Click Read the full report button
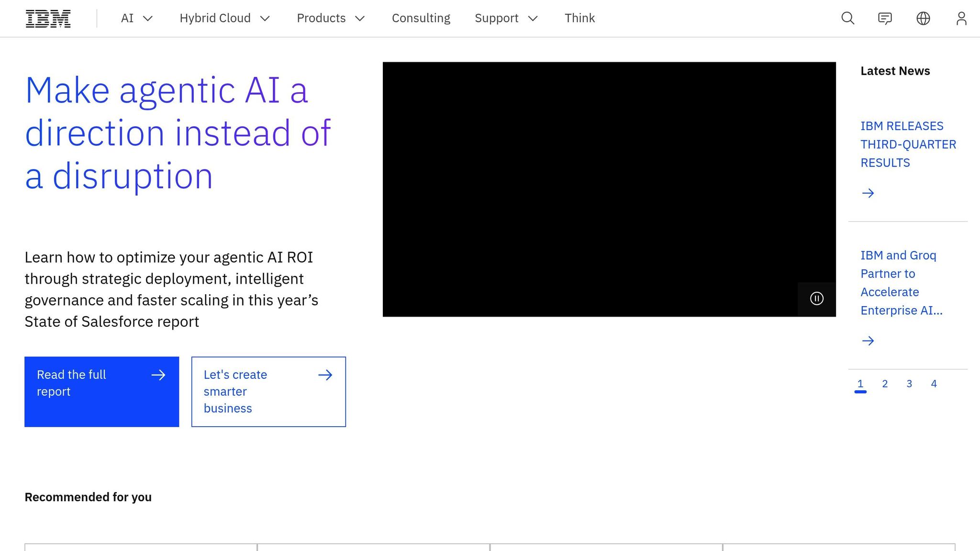 101,391
